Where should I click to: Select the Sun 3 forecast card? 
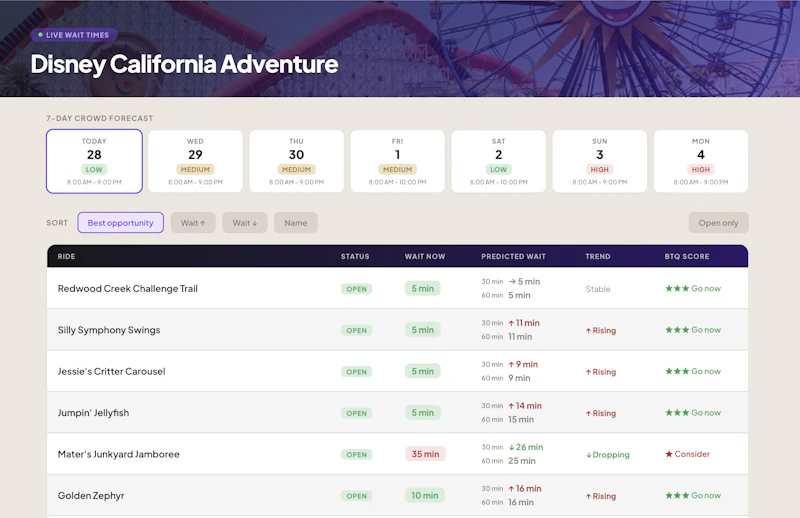pyautogui.click(x=599, y=161)
